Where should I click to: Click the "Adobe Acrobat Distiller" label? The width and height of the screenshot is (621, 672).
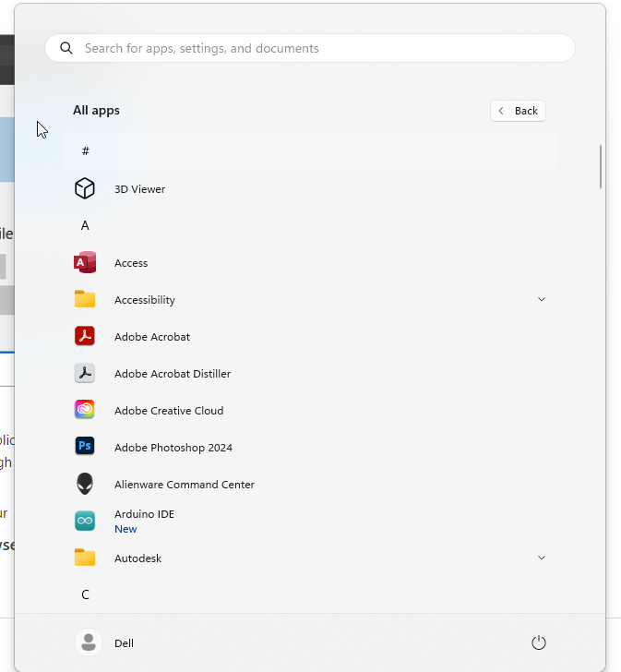tap(173, 373)
